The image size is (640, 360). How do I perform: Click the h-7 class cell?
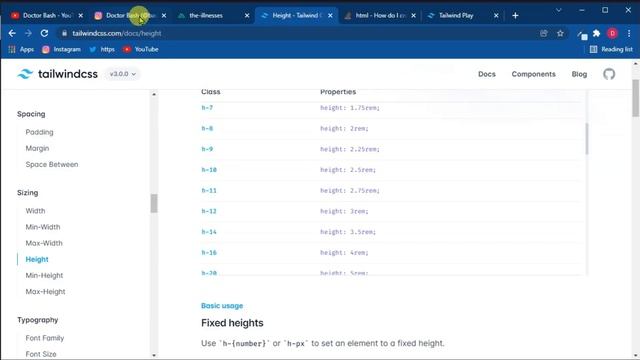[207, 108]
